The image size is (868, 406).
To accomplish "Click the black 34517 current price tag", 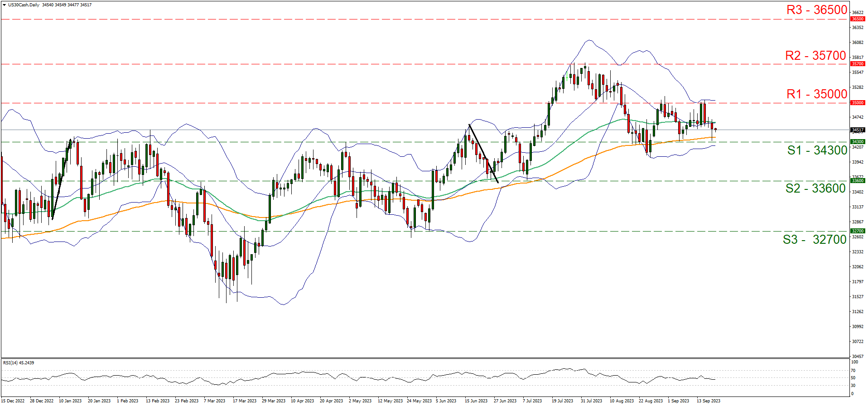I will 857,130.
